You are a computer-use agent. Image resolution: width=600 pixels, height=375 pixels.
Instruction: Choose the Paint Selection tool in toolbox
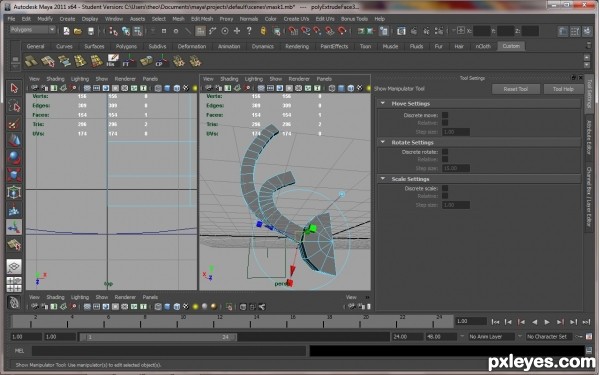(14, 124)
